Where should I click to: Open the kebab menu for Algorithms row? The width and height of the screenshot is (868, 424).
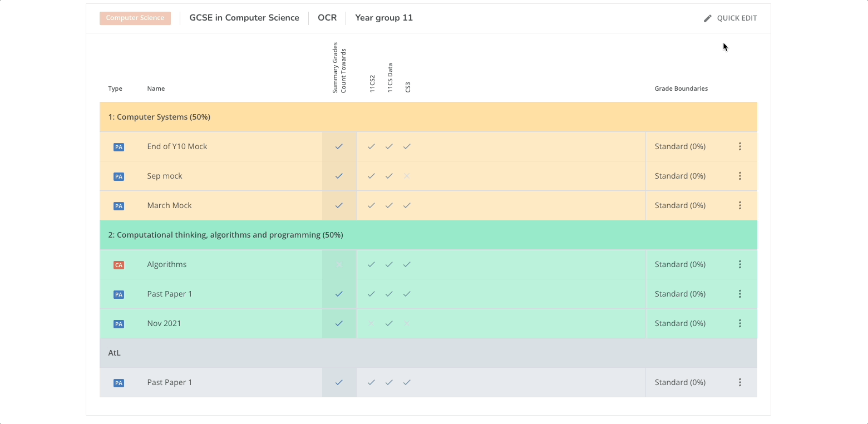740,264
